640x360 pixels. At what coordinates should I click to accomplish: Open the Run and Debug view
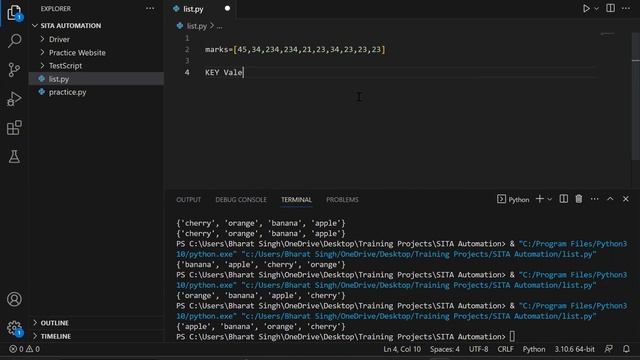tap(14, 99)
